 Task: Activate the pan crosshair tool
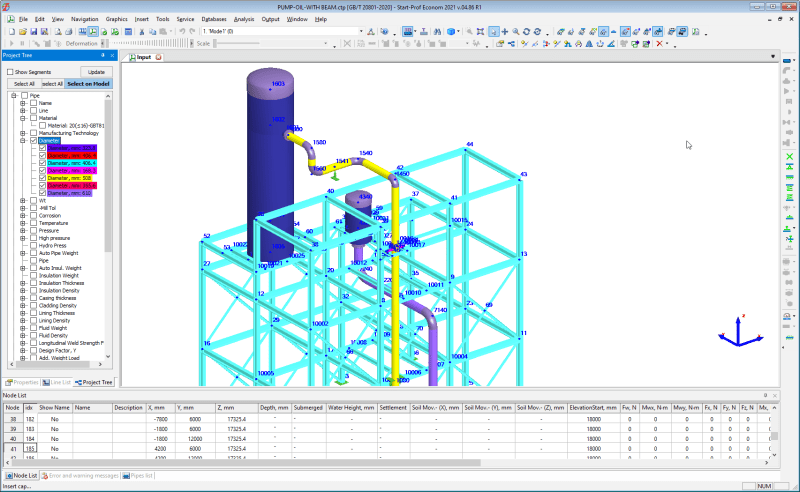tap(505, 32)
